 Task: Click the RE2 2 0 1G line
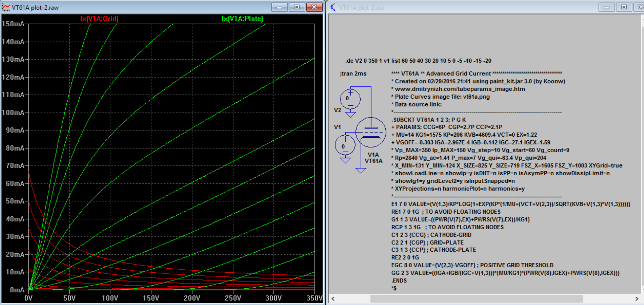405,257
